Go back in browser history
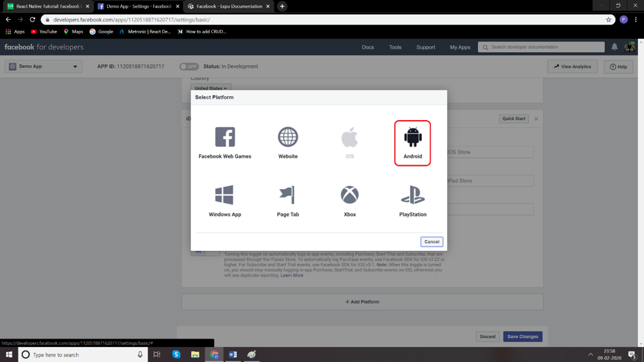The width and height of the screenshot is (644, 362). pyautogui.click(x=8, y=19)
